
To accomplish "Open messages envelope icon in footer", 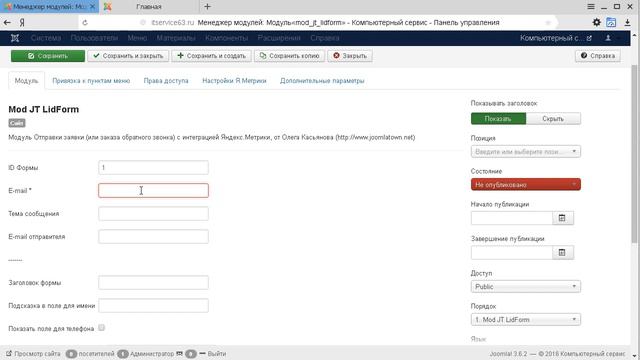I will tap(179, 353).
